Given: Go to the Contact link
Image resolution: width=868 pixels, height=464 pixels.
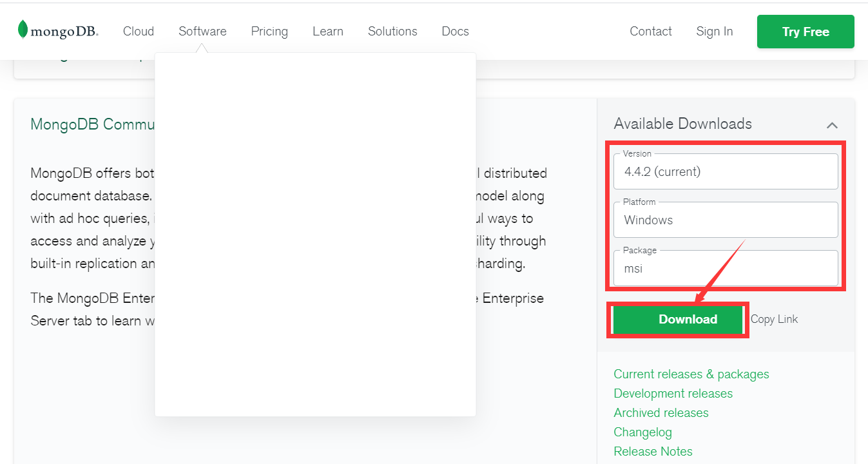Looking at the screenshot, I should pyautogui.click(x=651, y=31).
